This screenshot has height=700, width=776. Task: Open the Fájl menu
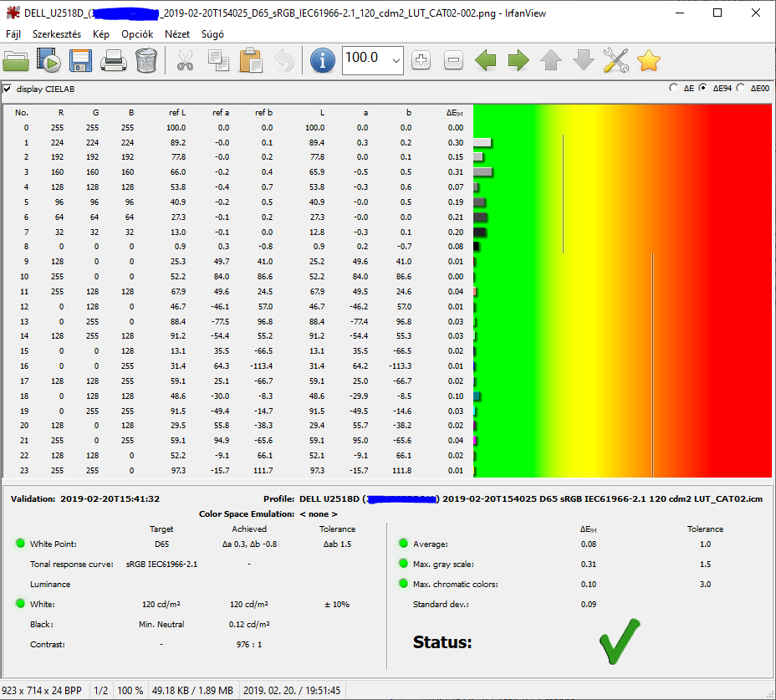click(x=13, y=34)
